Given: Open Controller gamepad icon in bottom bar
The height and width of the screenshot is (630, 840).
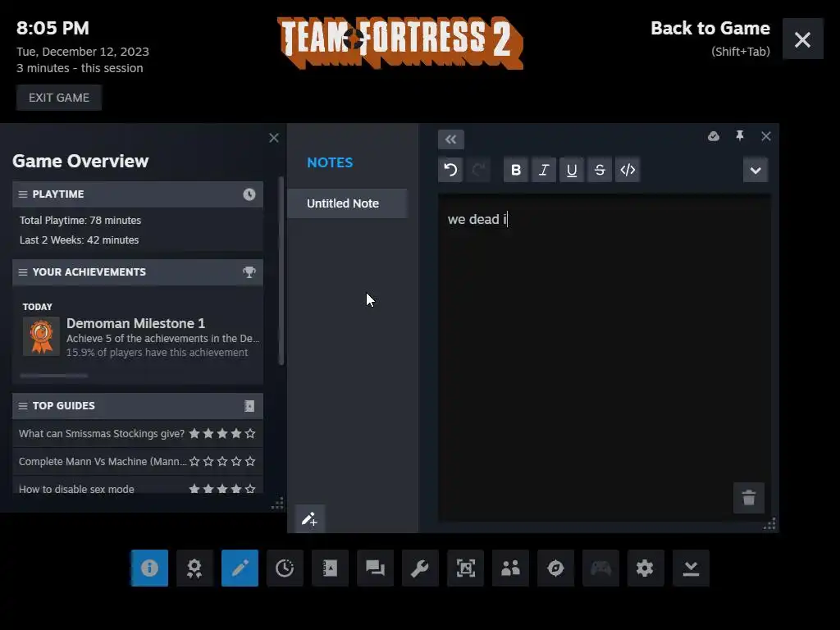Looking at the screenshot, I should [x=600, y=568].
